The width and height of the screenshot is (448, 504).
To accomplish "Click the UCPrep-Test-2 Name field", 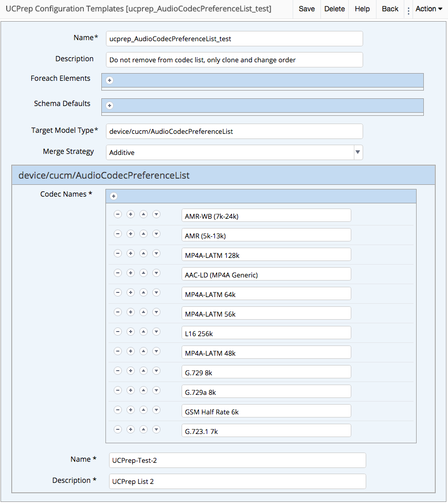I will point(237,460).
